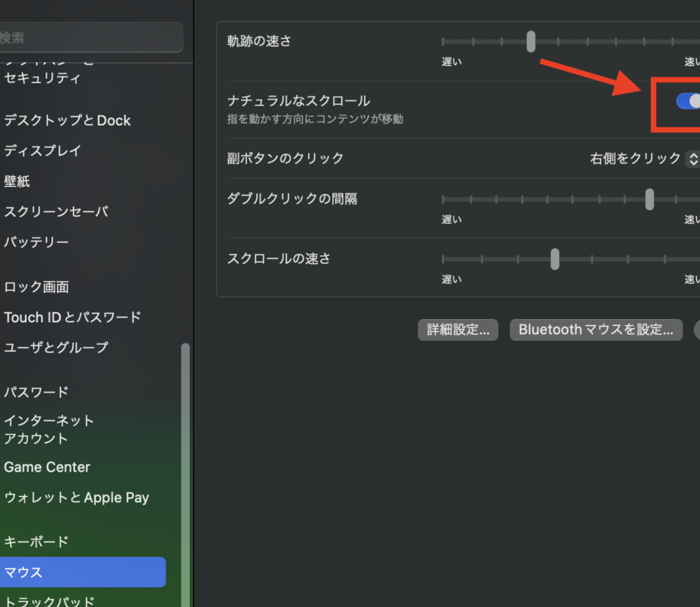Open バッテリー settings
Screen dimensions: 700x607
pyautogui.click(x=36, y=242)
